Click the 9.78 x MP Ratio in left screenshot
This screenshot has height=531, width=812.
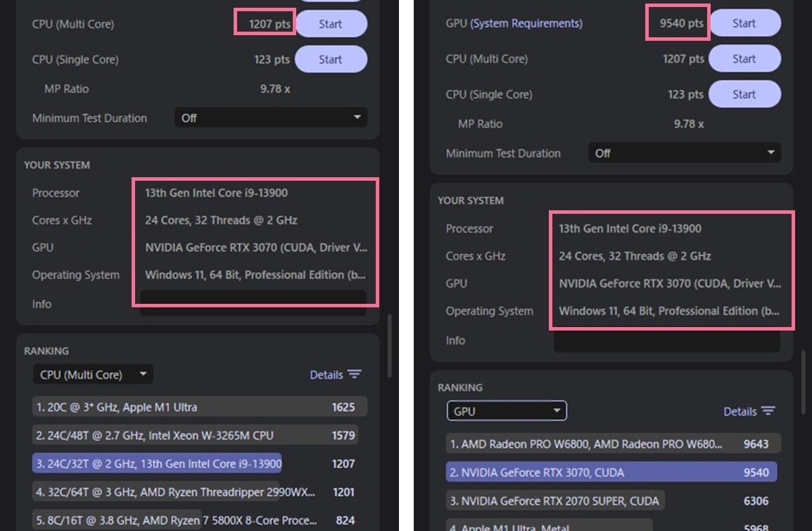click(x=275, y=89)
